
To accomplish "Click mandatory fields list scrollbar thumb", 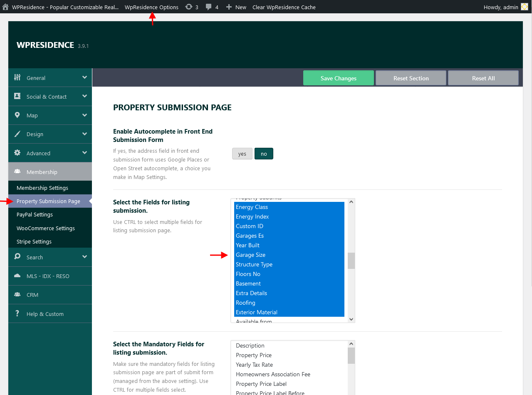I will [x=351, y=356].
